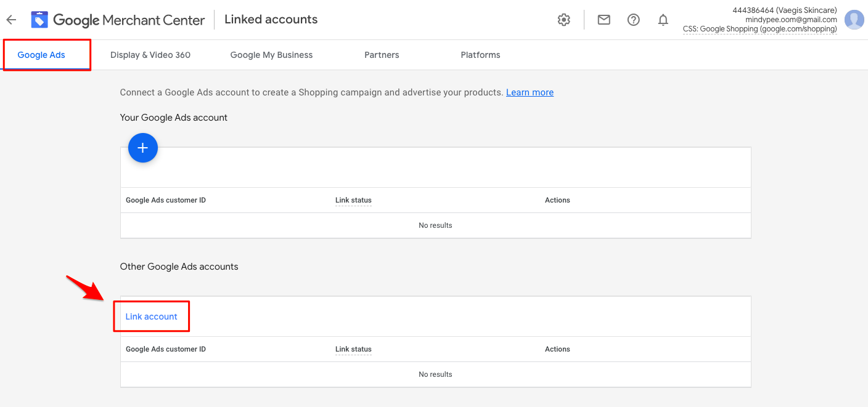Switch to the Platforms tab
The height and width of the screenshot is (407, 868).
(480, 55)
